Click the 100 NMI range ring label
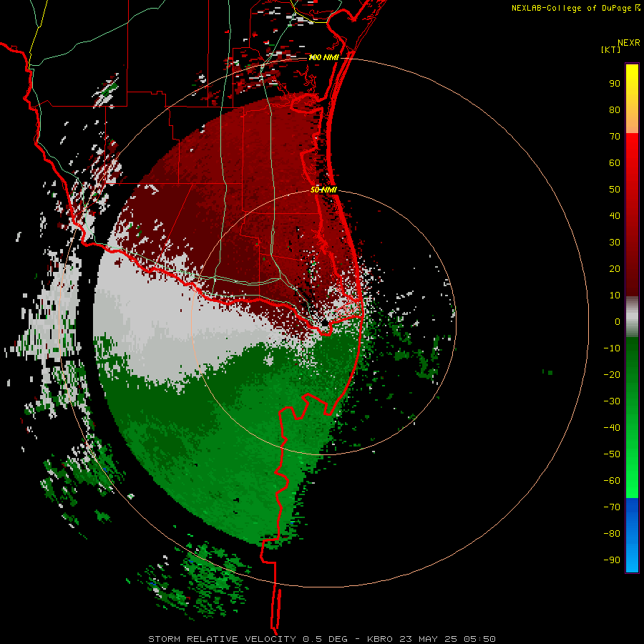Image resolution: width=644 pixels, height=644 pixels. pos(323,57)
